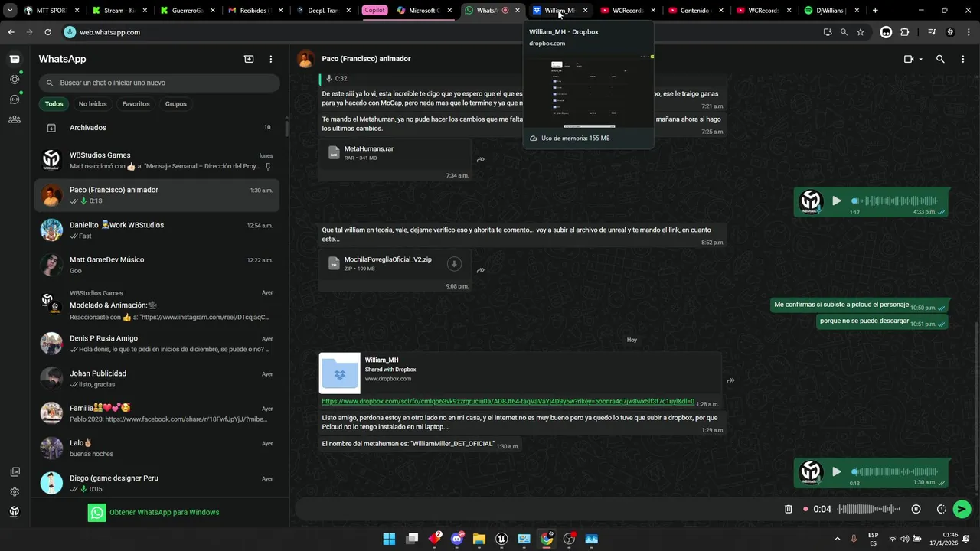Open a new browser tab

tap(875, 11)
